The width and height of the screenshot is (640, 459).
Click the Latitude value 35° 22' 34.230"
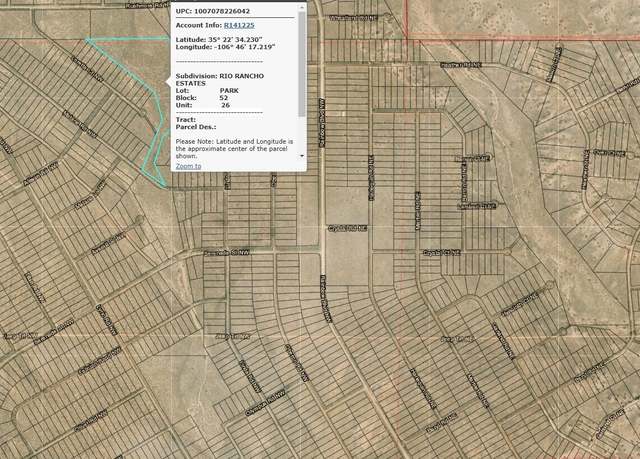pos(235,40)
